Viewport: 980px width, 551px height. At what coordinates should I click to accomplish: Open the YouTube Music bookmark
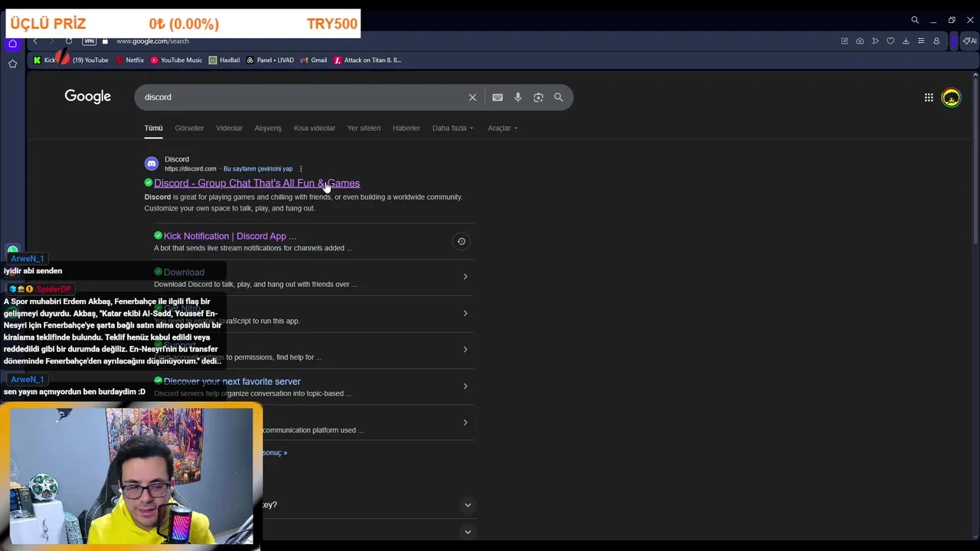point(176,60)
